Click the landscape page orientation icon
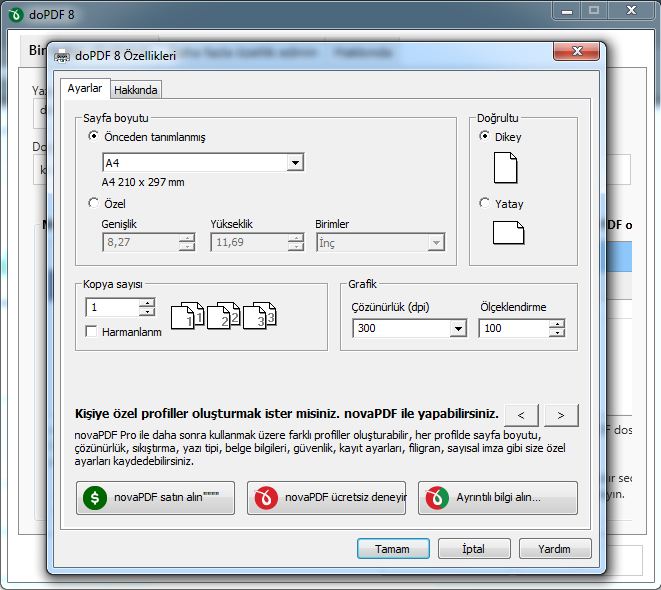The width and height of the screenshot is (661, 590). pyautogui.click(x=508, y=233)
